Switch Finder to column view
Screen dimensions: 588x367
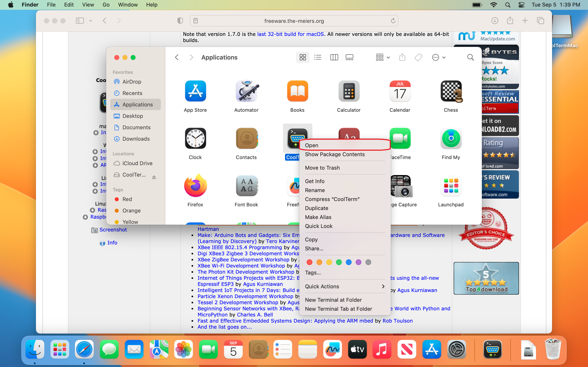[x=334, y=57]
